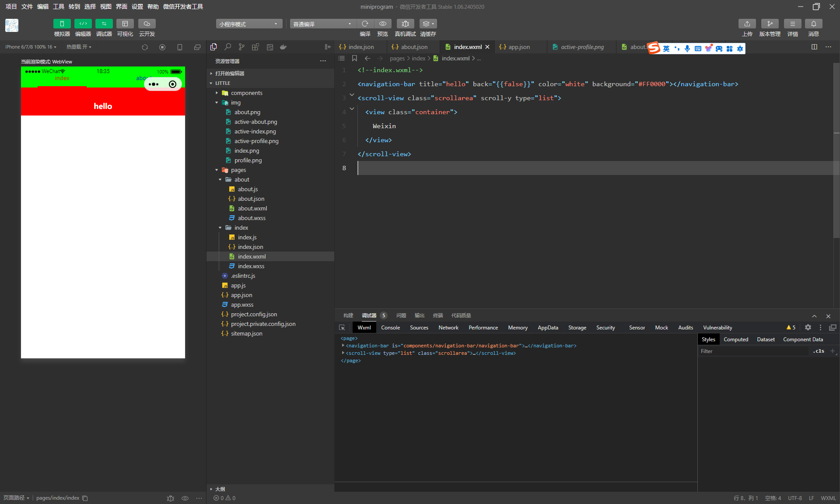Switch to active-profile.png editor tab
The image size is (840, 504).
pos(582,47)
